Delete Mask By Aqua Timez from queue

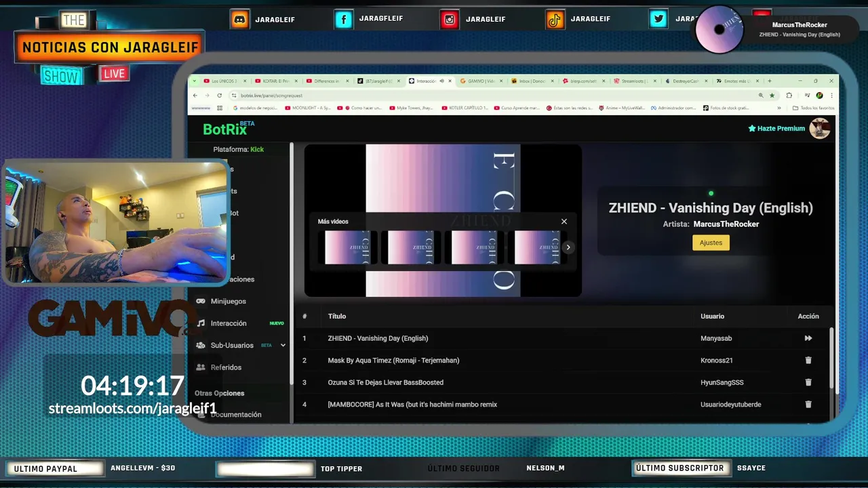click(808, 361)
